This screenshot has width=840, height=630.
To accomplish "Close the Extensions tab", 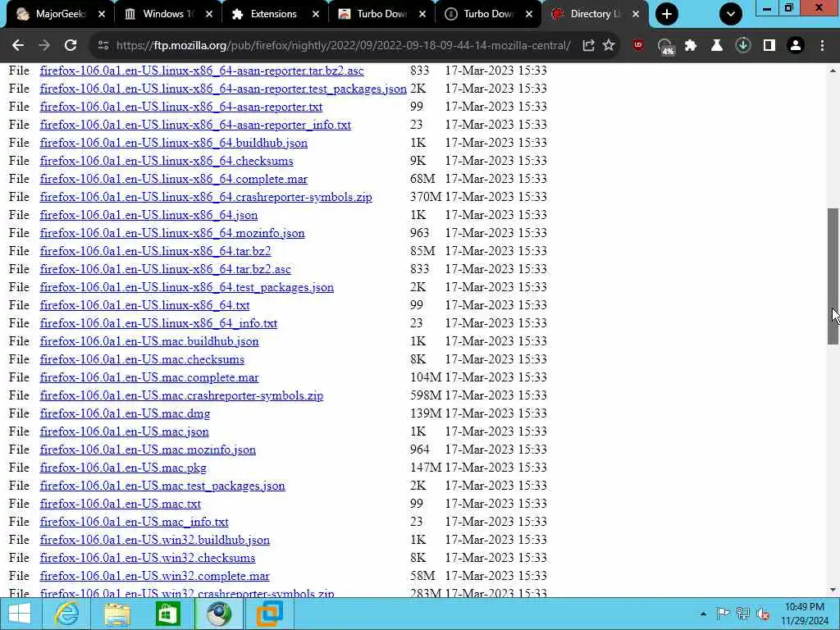I will click(x=316, y=14).
